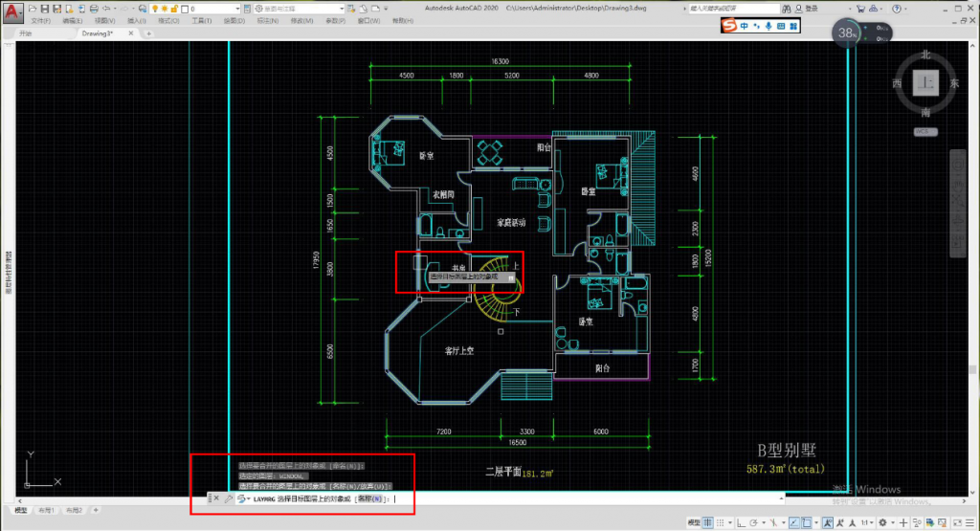This screenshot has width=980, height=531.
Task: Click the 登录 sign-in button
Action: click(x=811, y=9)
